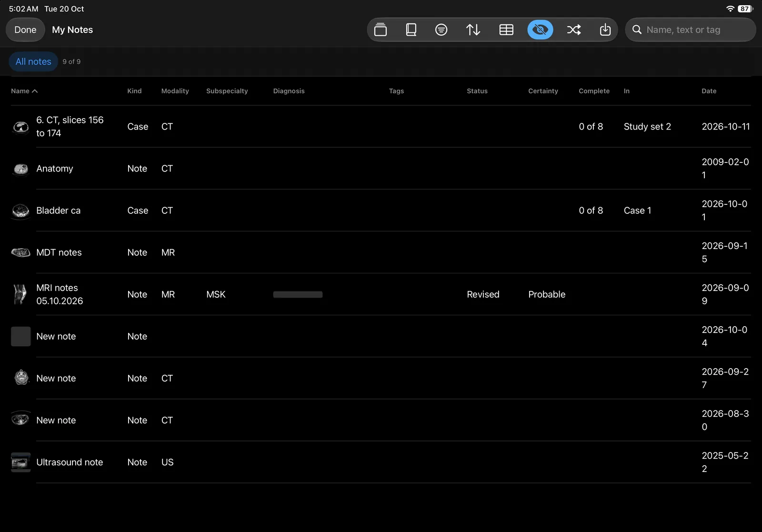Click the Revised status cell
The height and width of the screenshot is (532, 762).
483,294
